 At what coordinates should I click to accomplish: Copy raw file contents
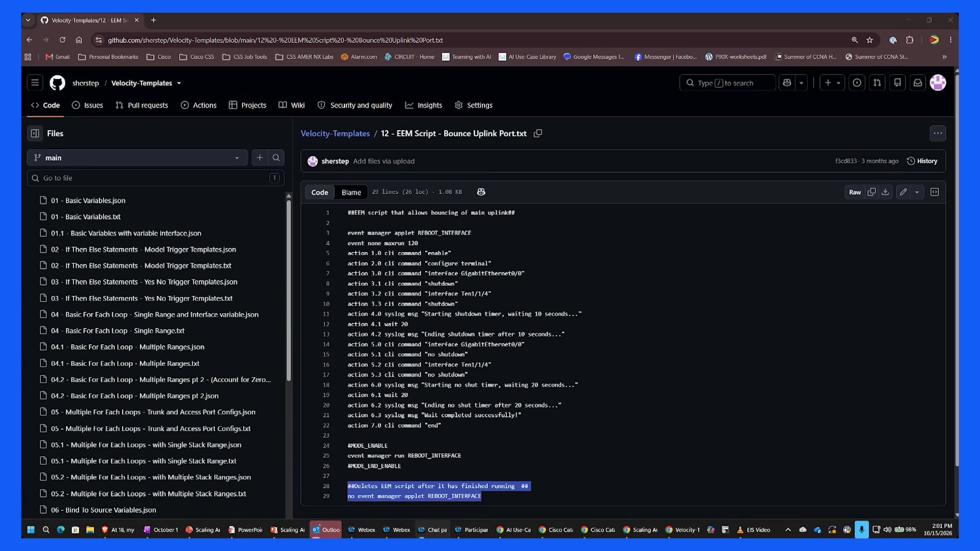click(872, 192)
